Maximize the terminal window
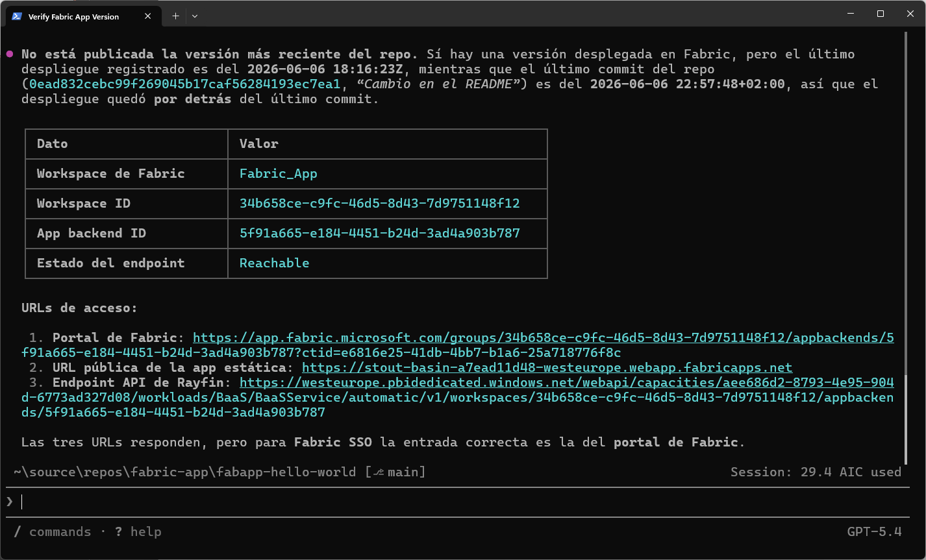 click(x=881, y=14)
